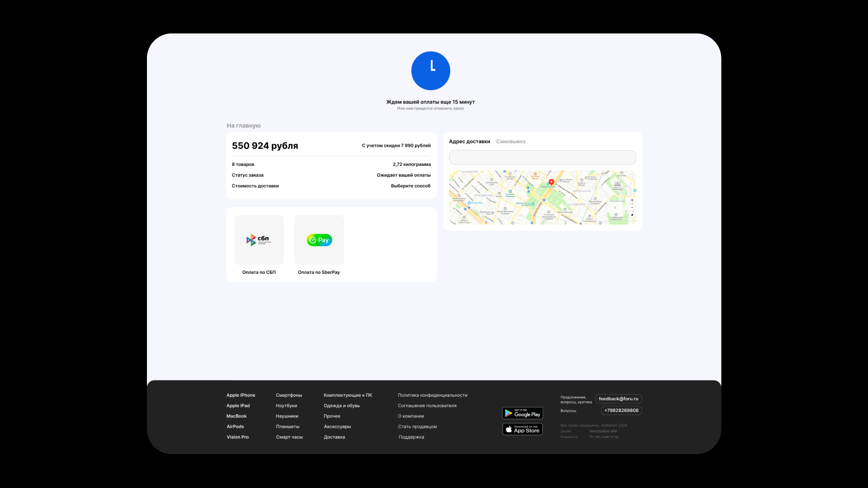Zoom out on the map
The image size is (868, 488).
632,207
